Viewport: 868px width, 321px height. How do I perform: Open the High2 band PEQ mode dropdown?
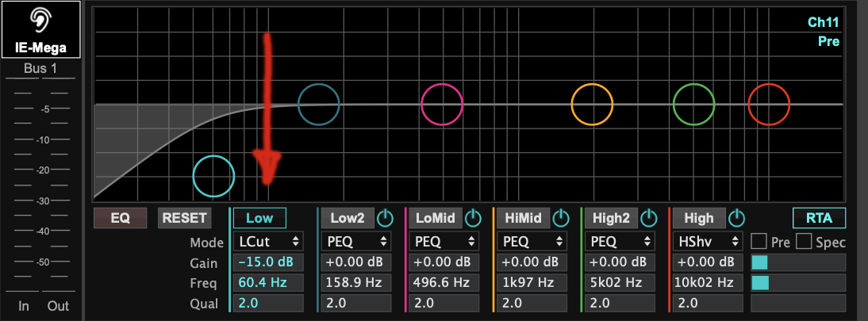pos(620,241)
